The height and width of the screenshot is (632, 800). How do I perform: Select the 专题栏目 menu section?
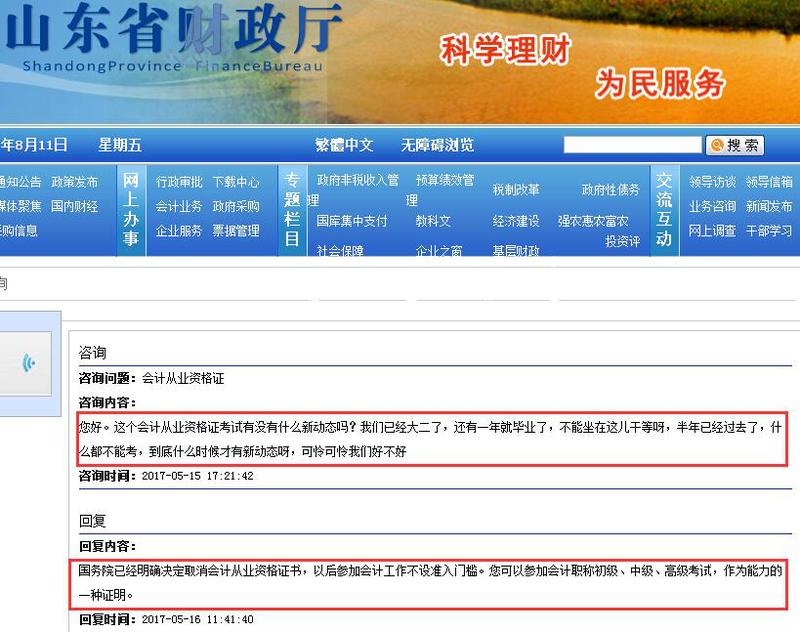pyautogui.click(x=291, y=210)
